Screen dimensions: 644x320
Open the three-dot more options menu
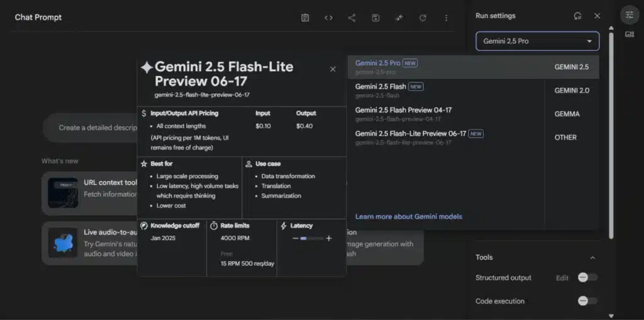(x=446, y=18)
